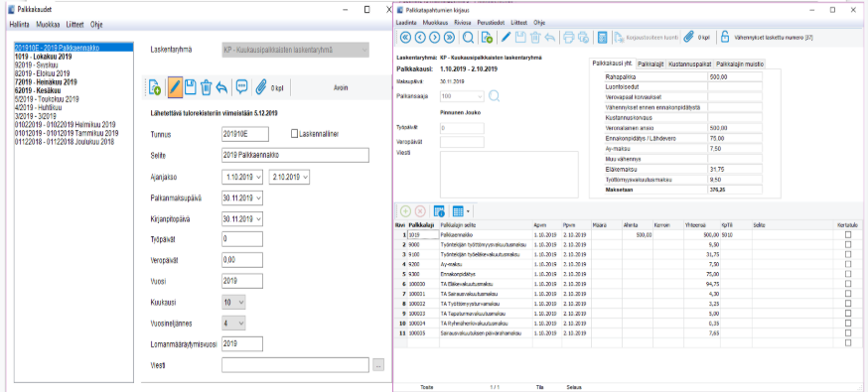Open Muokkaa menu in Palkkakaudet window
This screenshot has width=868, height=392.
coord(48,25)
